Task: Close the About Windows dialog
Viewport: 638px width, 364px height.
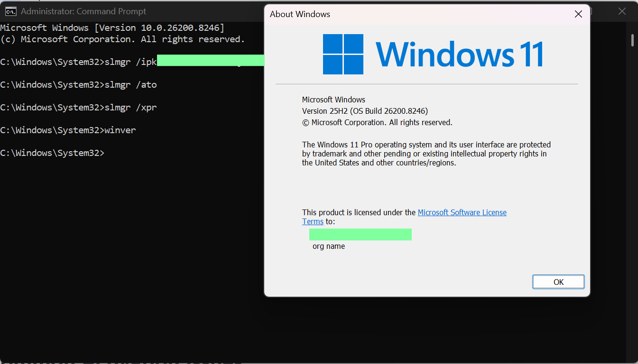Action: [578, 14]
